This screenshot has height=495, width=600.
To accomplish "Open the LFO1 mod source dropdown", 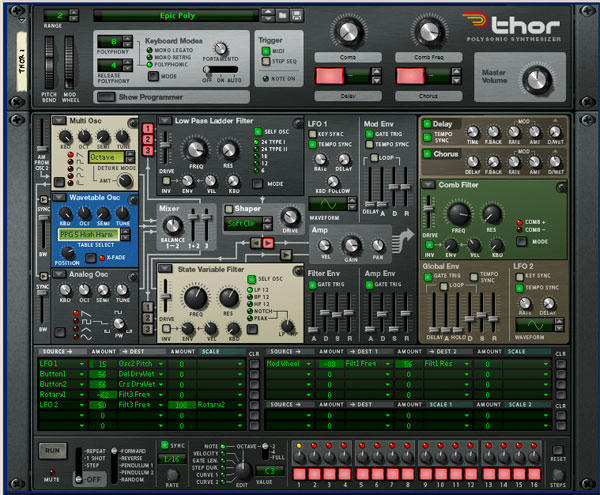I will (82, 364).
